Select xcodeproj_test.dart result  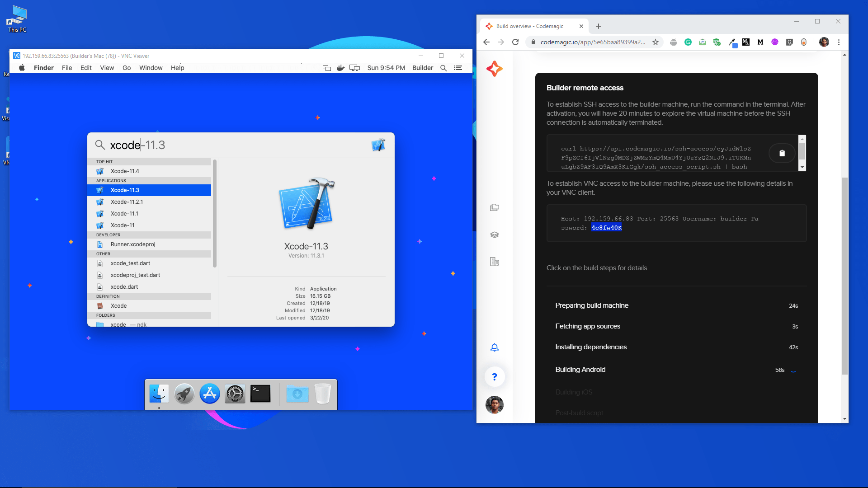tap(149, 275)
